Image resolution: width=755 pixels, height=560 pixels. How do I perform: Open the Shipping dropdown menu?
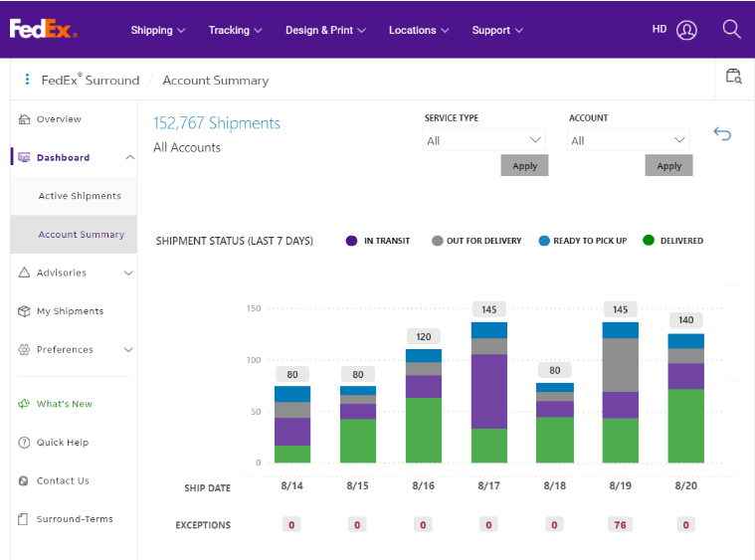click(x=157, y=30)
